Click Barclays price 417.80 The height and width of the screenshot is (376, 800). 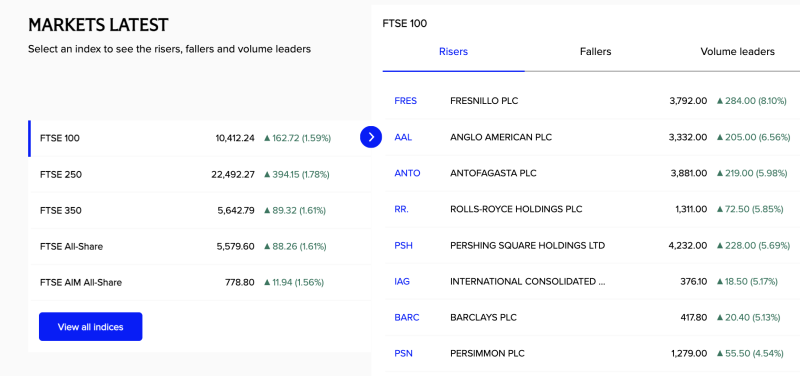pyautogui.click(x=694, y=317)
